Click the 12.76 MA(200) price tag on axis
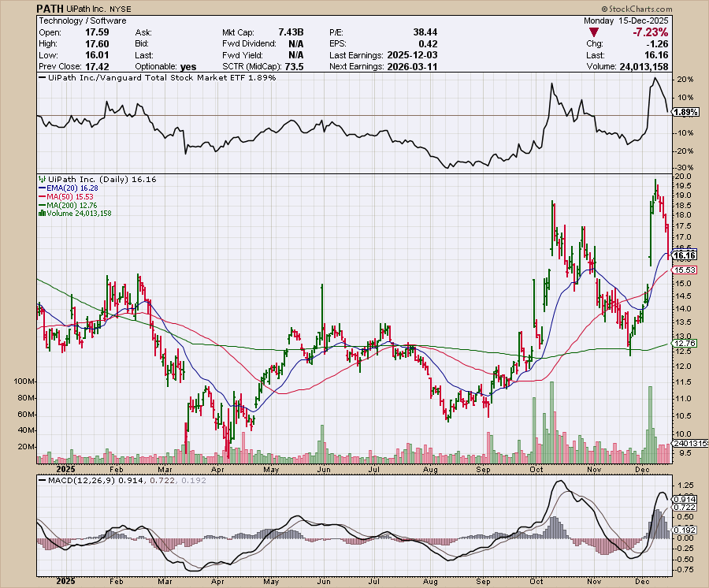The height and width of the screenshot is (588, 709). point(685,344)
